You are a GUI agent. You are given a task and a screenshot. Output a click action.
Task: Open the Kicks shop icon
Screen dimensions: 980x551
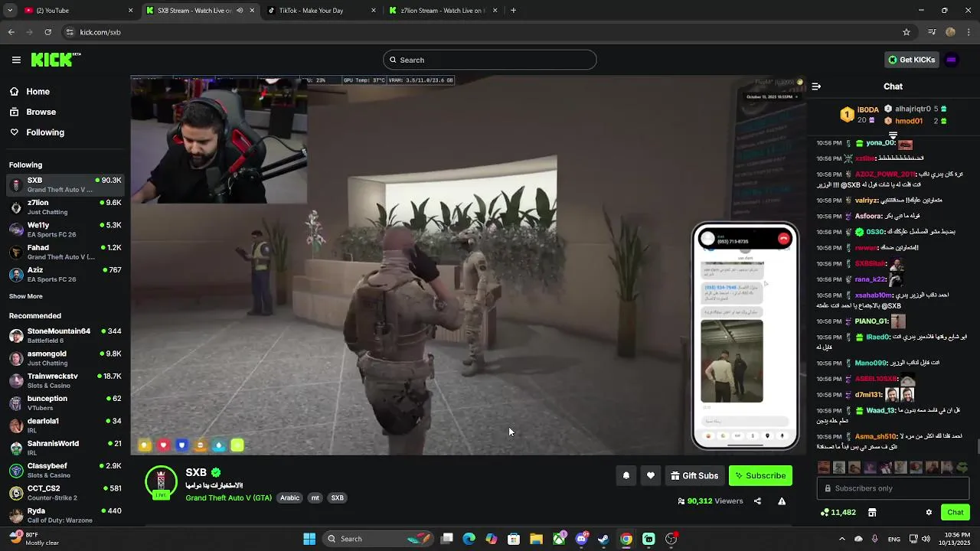point(872,512)
